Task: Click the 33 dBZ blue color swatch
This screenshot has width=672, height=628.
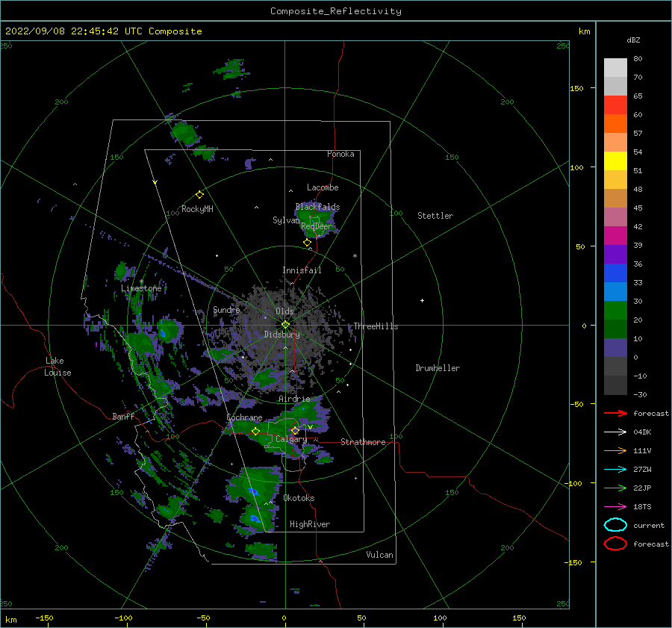Action: point(615,291)
